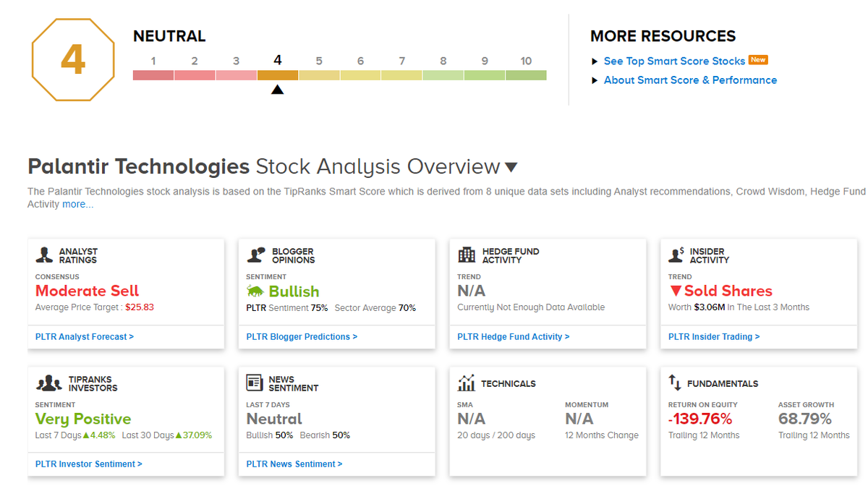This screenshot has height=486, width=868.
Task: Click the Insider Activity person-dollar icon
Action: 676,255
